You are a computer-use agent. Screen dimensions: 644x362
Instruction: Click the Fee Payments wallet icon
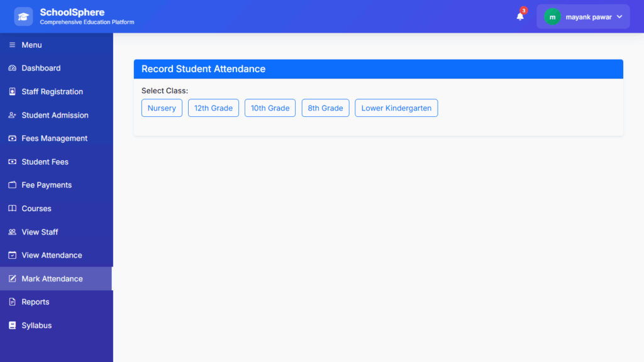[x=12, y=185]
